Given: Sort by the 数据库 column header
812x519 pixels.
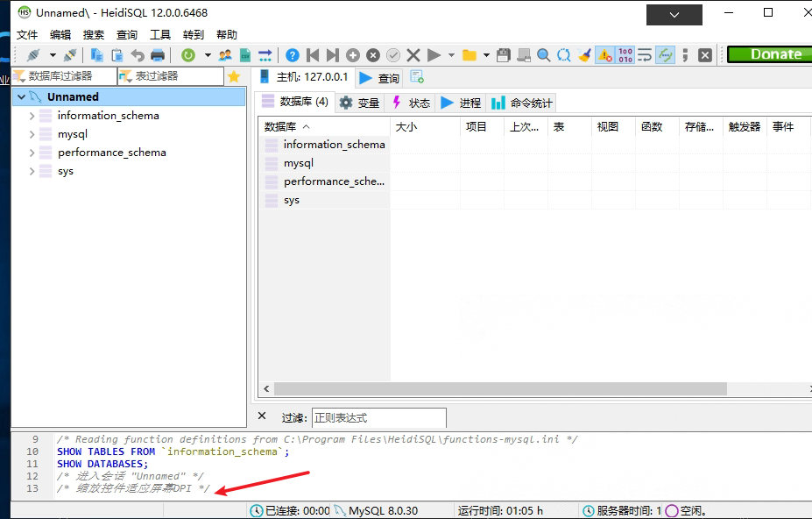Looking at the screenshot, I should [x=324, y=126].
